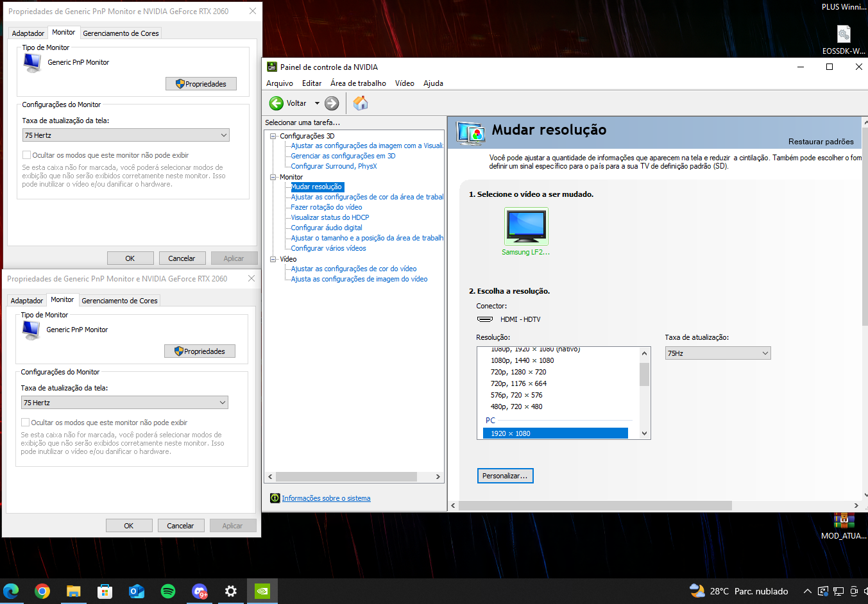Click the Mudar resolução header monitor icon
The image size is (868, 604).
471,133
